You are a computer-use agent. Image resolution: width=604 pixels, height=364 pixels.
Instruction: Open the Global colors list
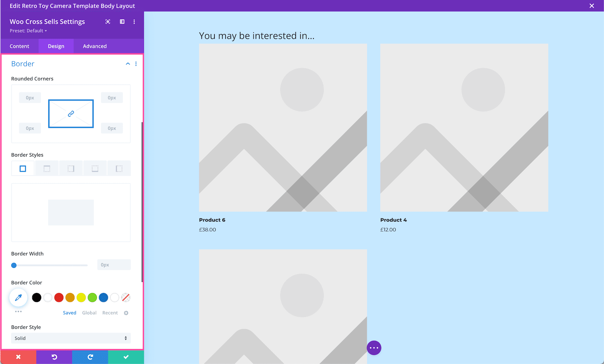pyautogui.click(x=89, y=313)
